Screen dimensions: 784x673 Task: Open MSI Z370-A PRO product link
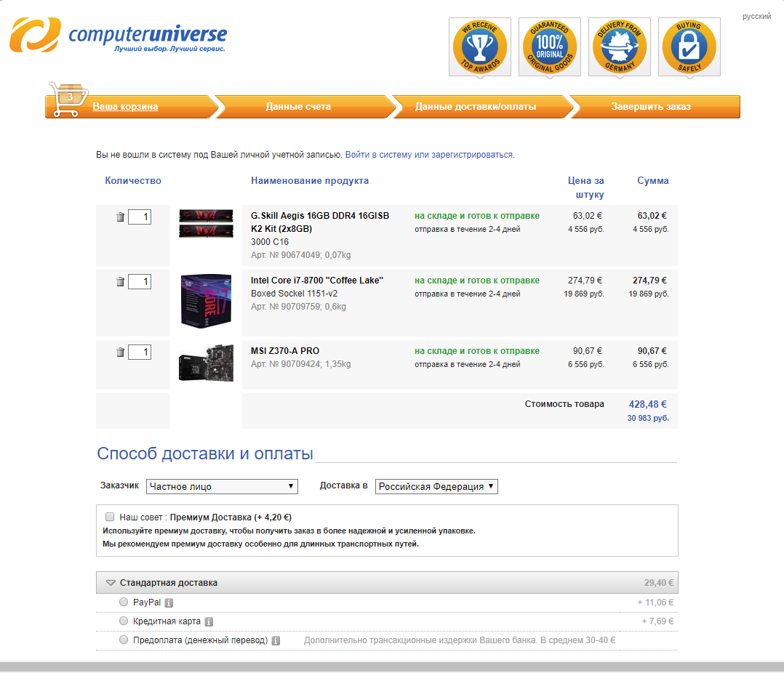pyautogui.click(x=285, y=351)
